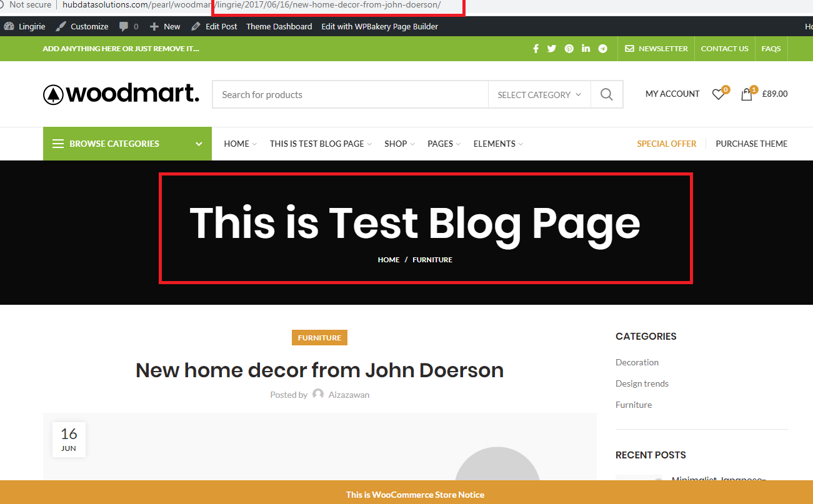The image size is (813, 504).
Task: Expand the Shop menu dropdown
Action: 412,144
